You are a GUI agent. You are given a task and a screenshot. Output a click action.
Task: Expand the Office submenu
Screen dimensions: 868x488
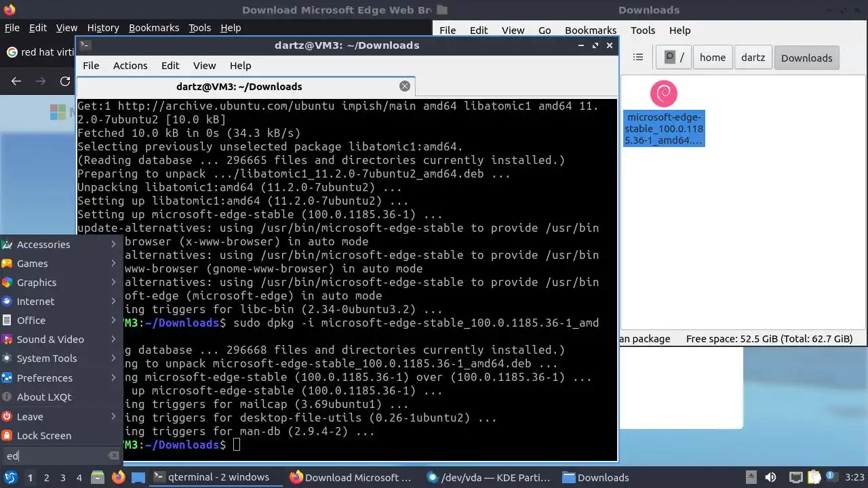61,320
